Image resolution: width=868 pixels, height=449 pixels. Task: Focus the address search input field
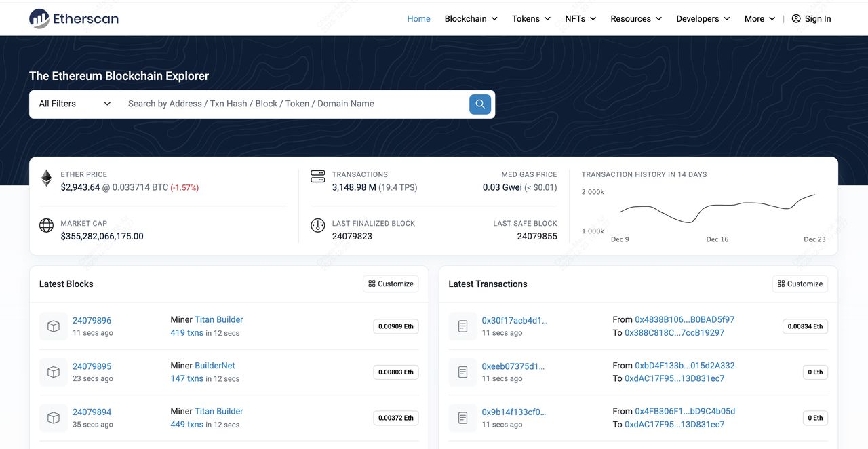[x=292, y=104]
